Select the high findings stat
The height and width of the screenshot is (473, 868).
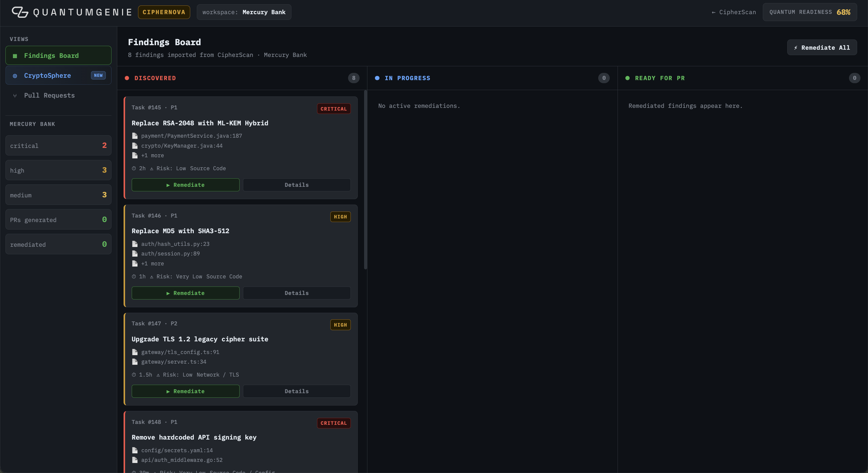58,170
